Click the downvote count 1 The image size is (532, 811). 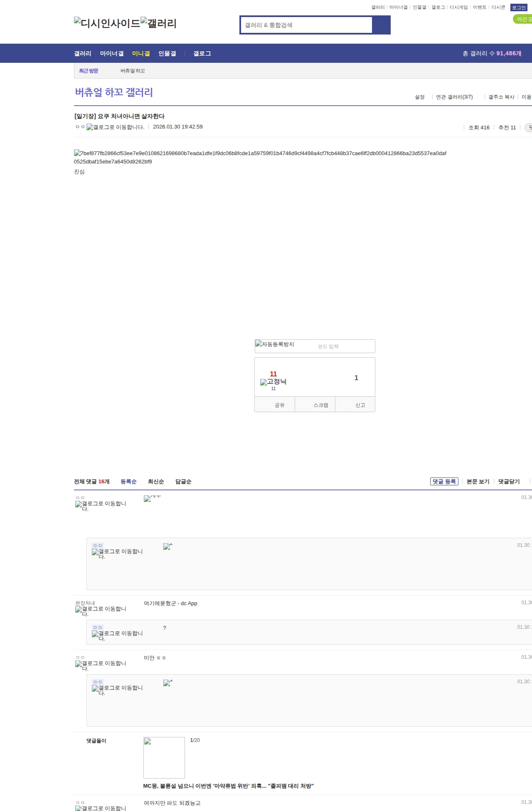(x=356, y=378)
